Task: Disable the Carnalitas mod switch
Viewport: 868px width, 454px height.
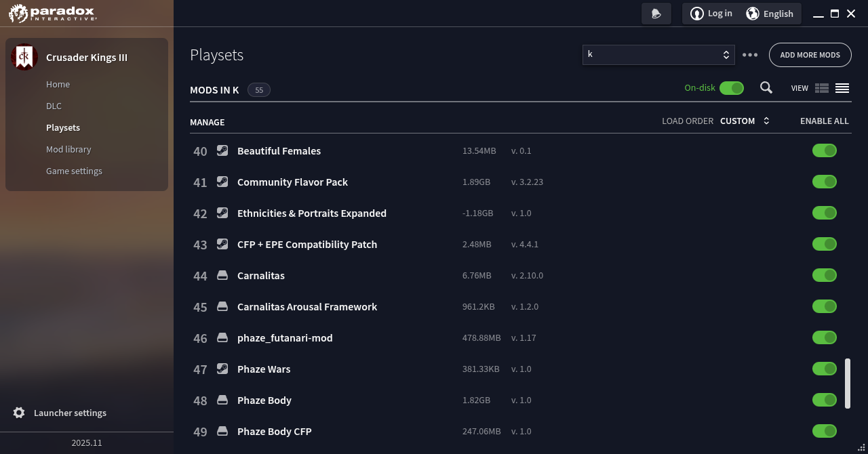Action: 825,275
